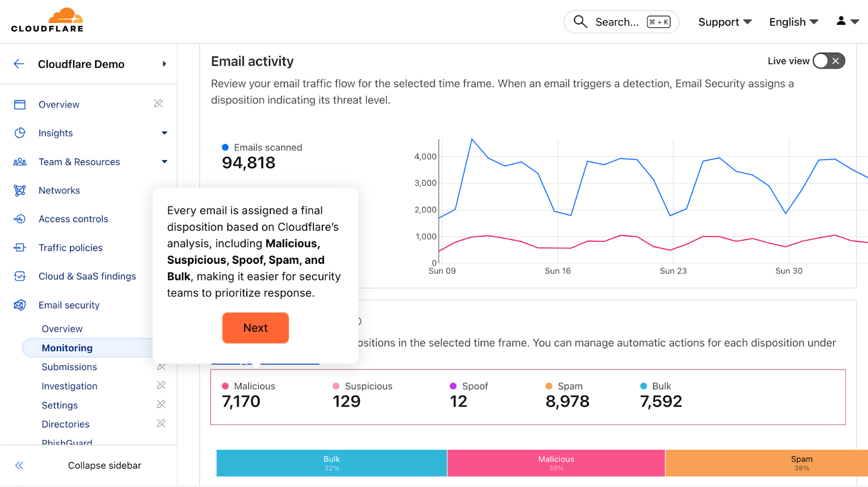Viewport: 868px width, 487px height.
Task: Click the Access controls icon
Action: (20, 219)
